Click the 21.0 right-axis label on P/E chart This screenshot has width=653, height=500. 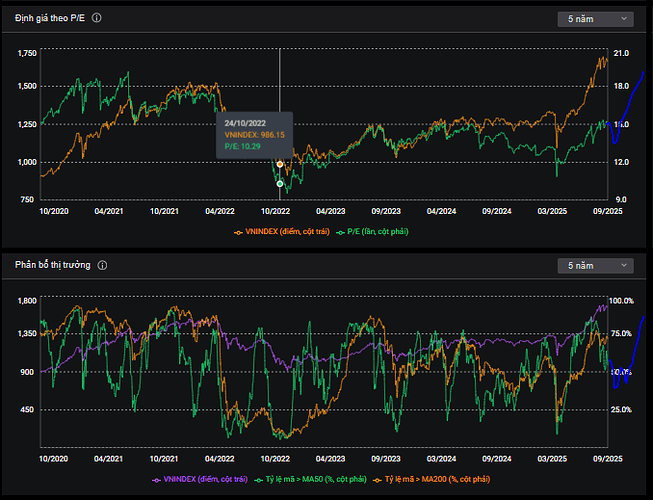click(x=620, y=52)
